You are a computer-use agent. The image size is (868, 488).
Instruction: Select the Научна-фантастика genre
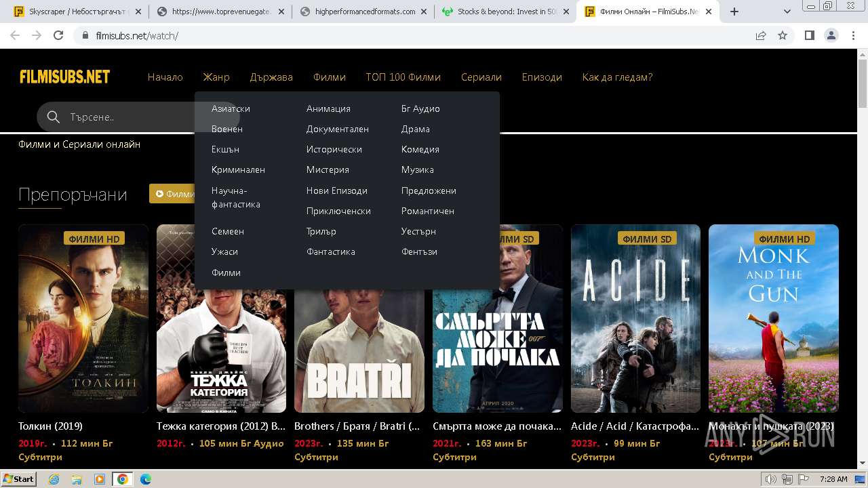click(x=236, y=197)
